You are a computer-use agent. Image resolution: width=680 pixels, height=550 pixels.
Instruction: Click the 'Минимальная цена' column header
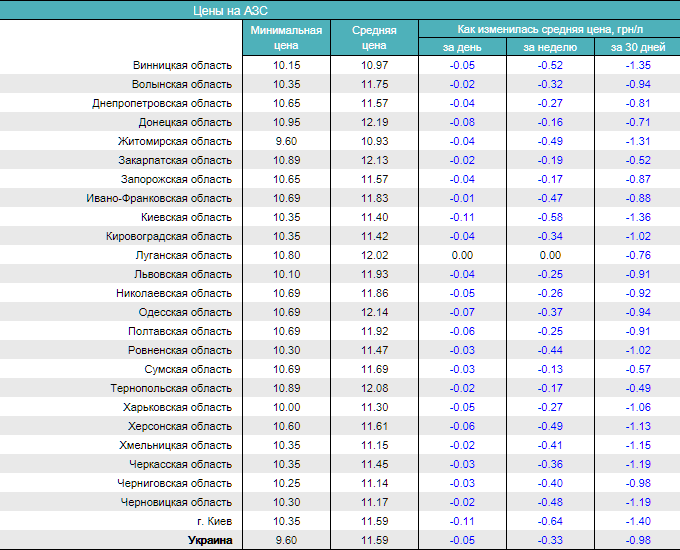tap(286, 37)
